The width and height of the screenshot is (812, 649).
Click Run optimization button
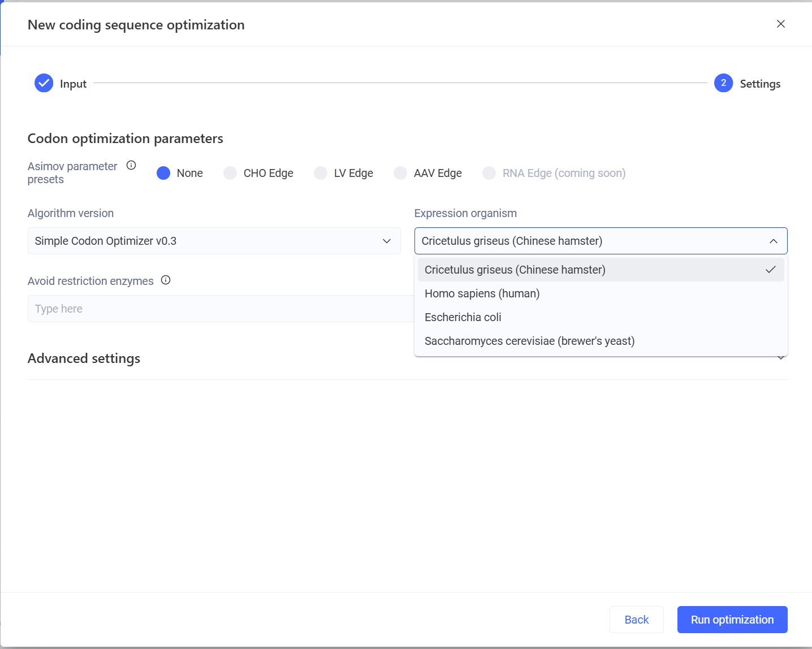tap(732, 620)
